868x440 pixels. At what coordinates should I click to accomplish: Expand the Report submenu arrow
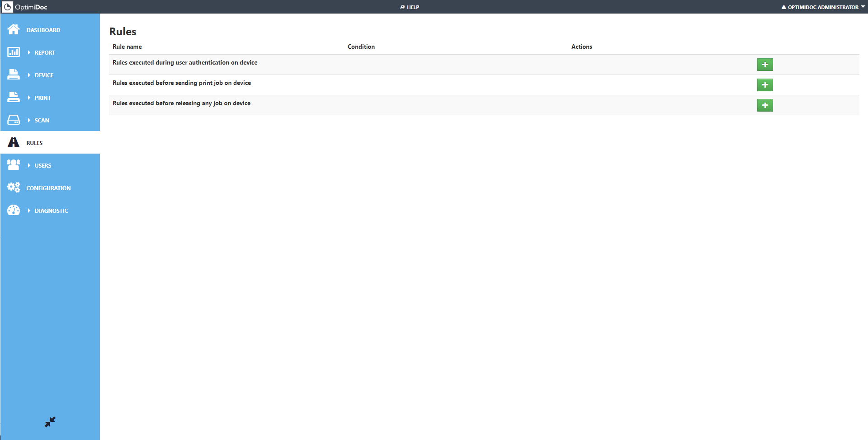(29, 52)
